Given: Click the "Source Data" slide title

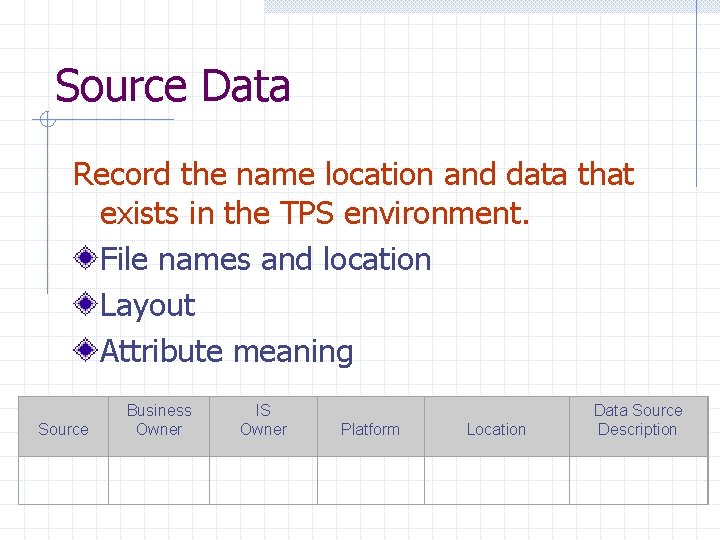Looking at the screenshot, I should coord(173,85).
